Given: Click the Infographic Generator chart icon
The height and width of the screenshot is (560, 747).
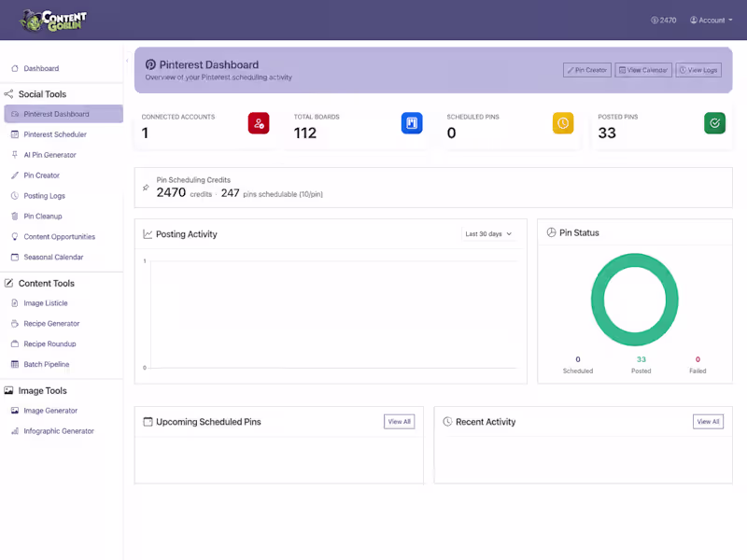Looking at the screenshot, I should tap(15, 431).
